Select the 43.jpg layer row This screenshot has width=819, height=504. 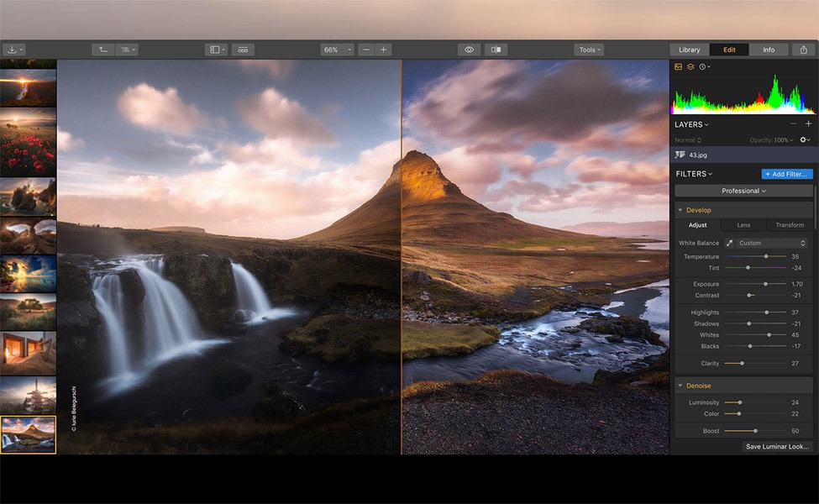click(743, 155)
